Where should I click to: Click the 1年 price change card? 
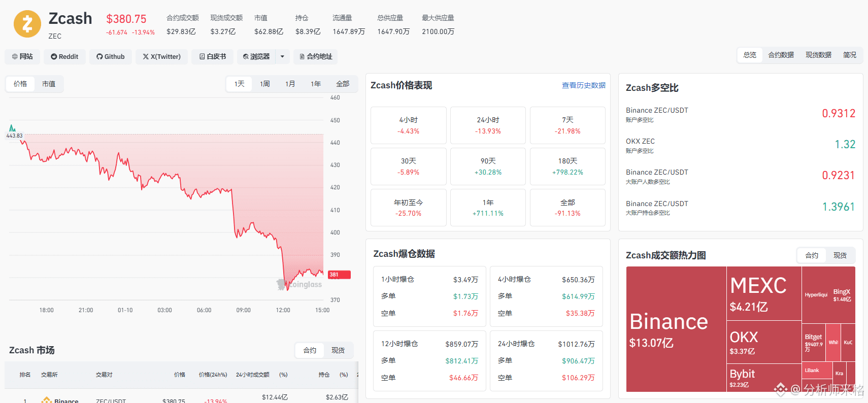[x=488, y=208]
